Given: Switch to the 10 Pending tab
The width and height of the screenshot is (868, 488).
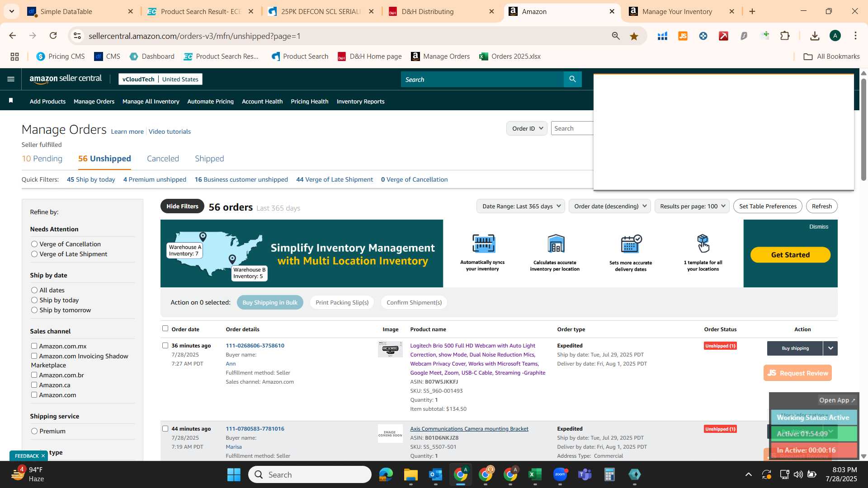Looking at the screenshot, I should 42,159.
